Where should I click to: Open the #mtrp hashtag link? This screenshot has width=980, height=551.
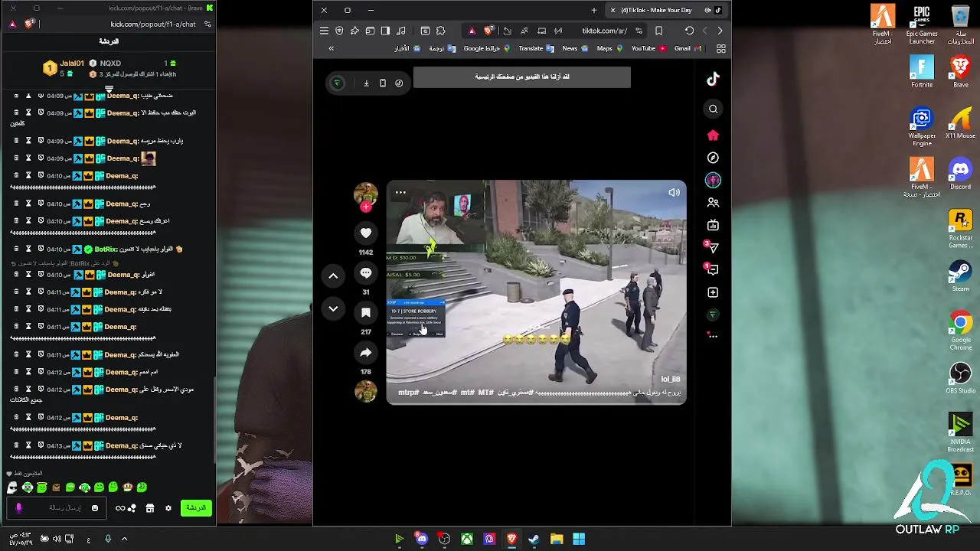click(x=409, y=393)
